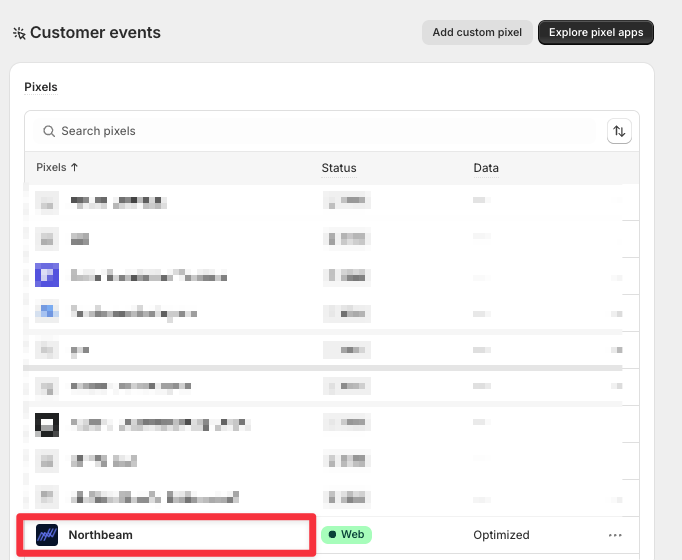Click the blurred black square app icon
Viewport: 682px width, 560px height.
tap(47, 425)
